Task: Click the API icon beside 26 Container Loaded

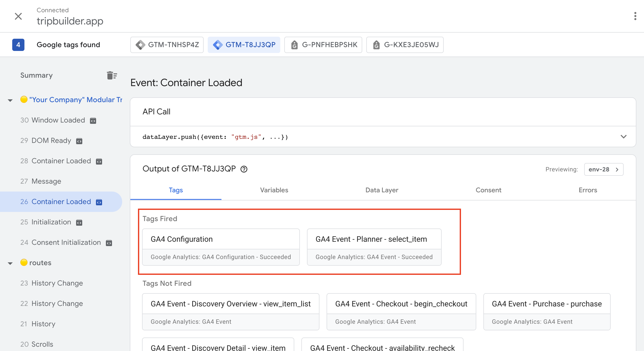Action: click(x=99, y=202)
